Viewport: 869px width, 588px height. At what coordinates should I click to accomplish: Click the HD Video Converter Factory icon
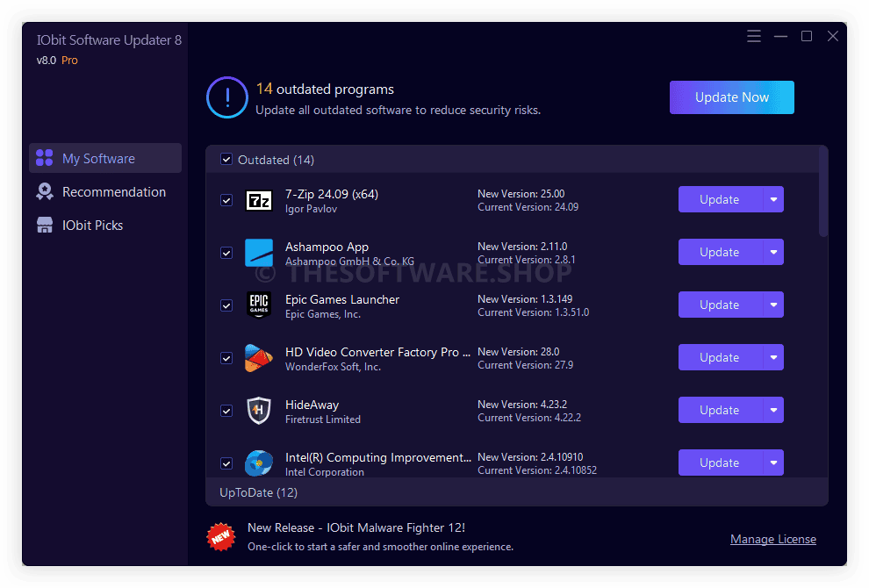pos(259,358)
